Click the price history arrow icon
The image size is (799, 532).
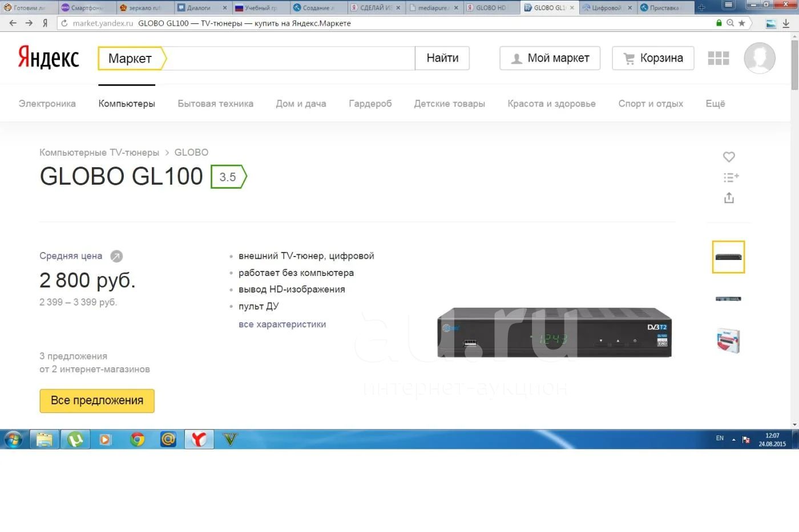coord(116,256)
